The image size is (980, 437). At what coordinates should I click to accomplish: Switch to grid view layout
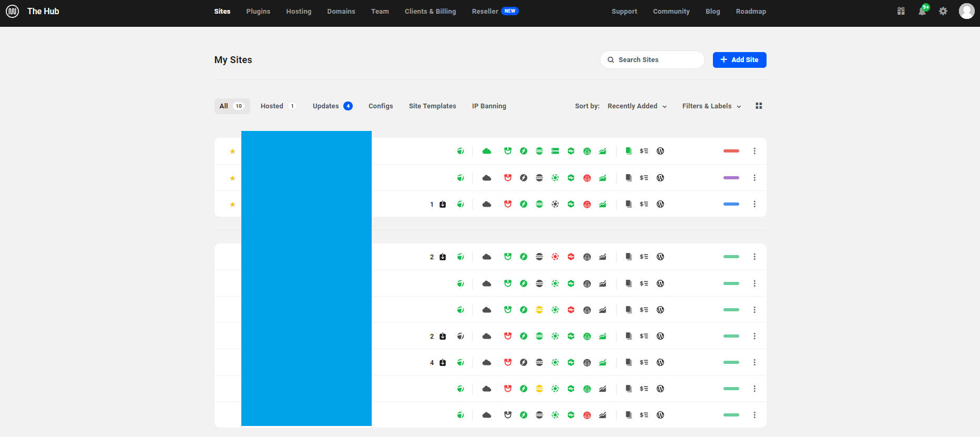(x=759, y=106)
